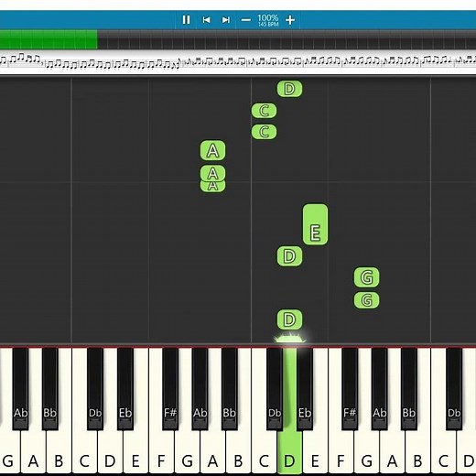Click the lower of the two falling G notes
This screenshot has height=476, width=476.
click(x=367, y=300)
